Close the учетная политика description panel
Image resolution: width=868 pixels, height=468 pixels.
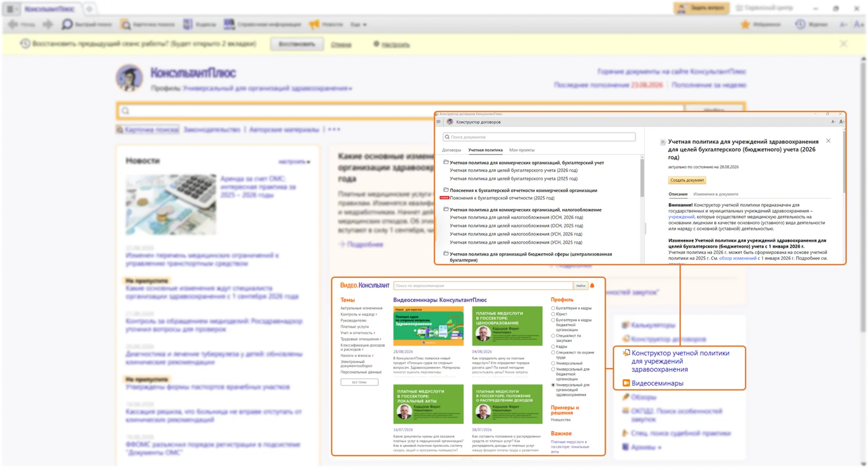point(828,141)
